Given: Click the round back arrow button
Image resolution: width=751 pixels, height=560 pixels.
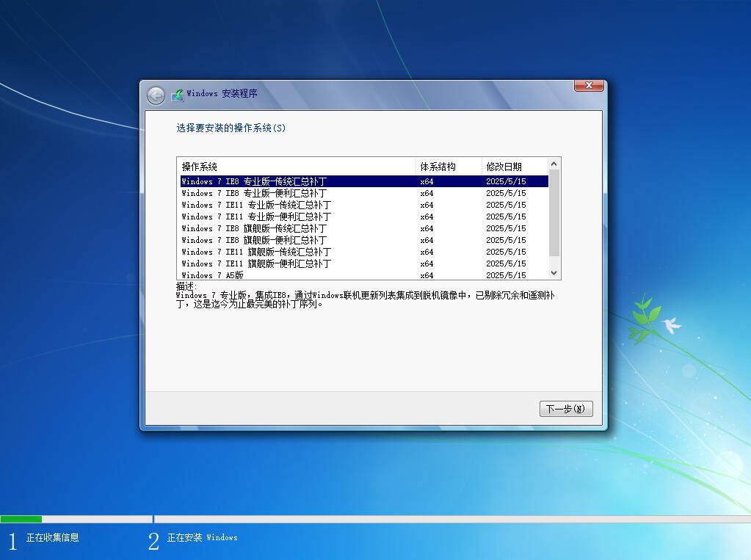Looking at the screenshot, I should click(x=156, y=96).
